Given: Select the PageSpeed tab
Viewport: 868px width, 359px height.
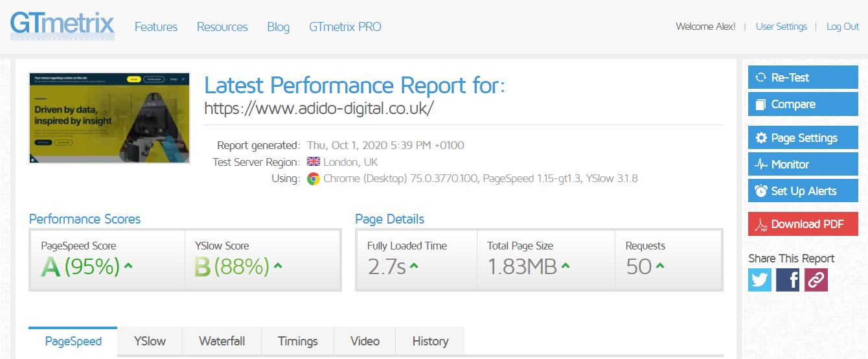Looking at the screenshot, I should tap(73, 342).
